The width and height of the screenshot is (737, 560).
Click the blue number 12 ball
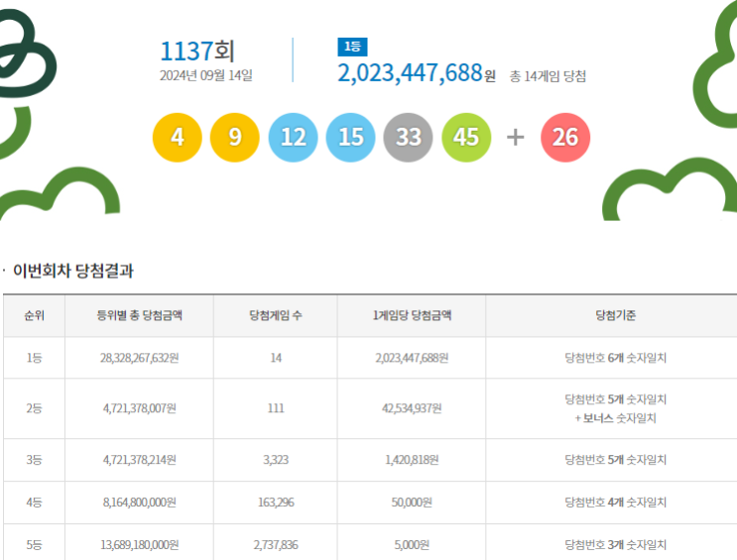293,138
